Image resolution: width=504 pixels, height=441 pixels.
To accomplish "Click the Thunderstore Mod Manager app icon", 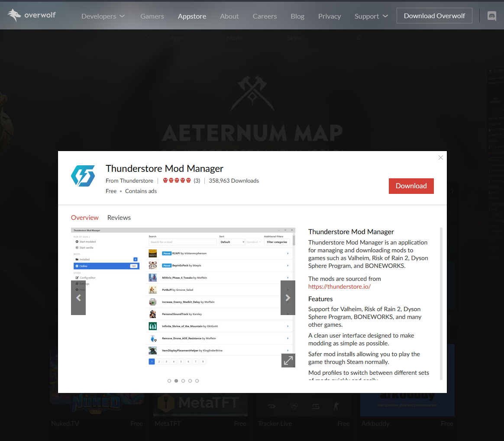I will click(x=83, y=176).
